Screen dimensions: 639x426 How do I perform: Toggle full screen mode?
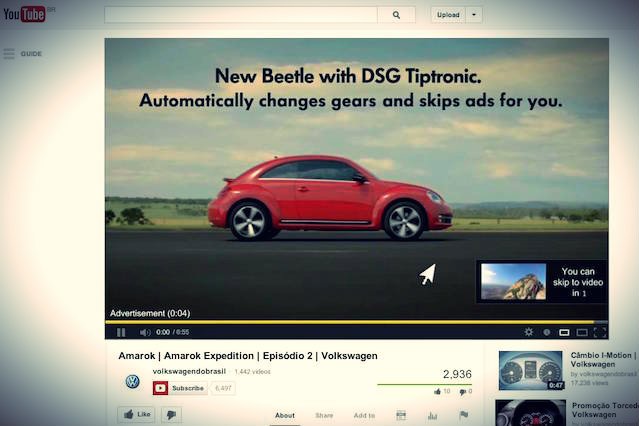click(599, 332)
